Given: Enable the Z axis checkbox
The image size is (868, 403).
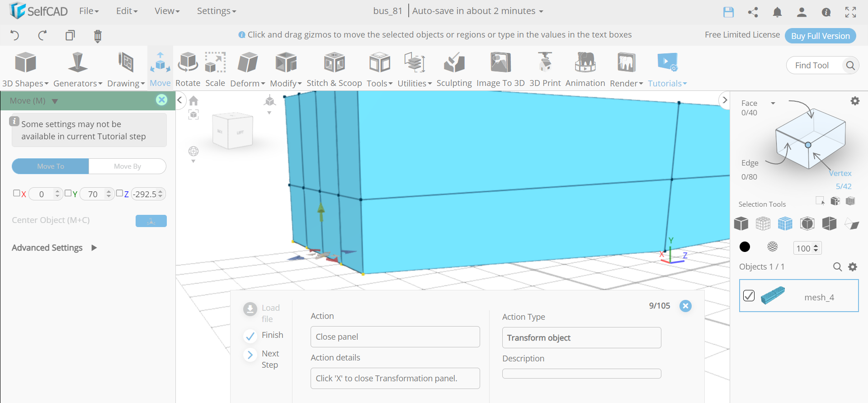Looking at the screenshot, I should (x=119, y=193).
